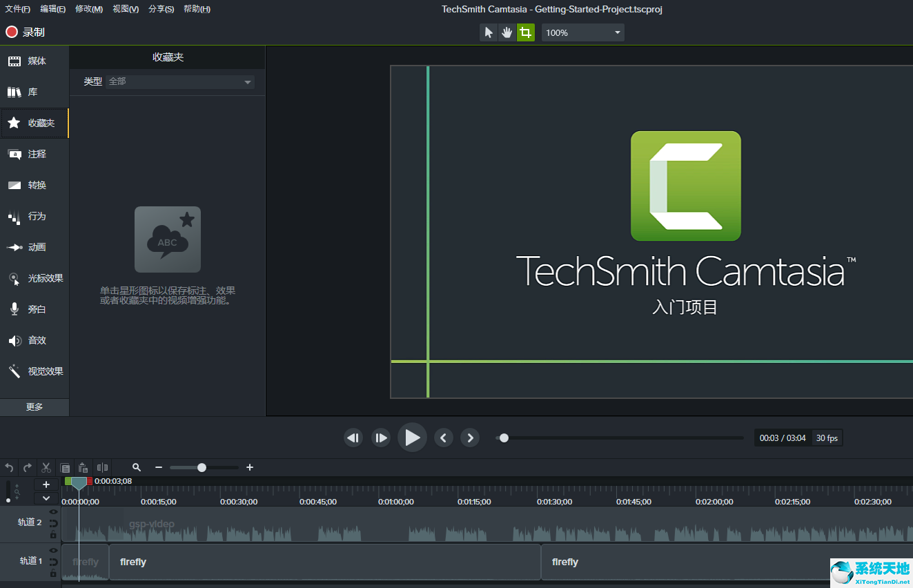
Task: Click the Play button
Action: click(x=412, y=438)
